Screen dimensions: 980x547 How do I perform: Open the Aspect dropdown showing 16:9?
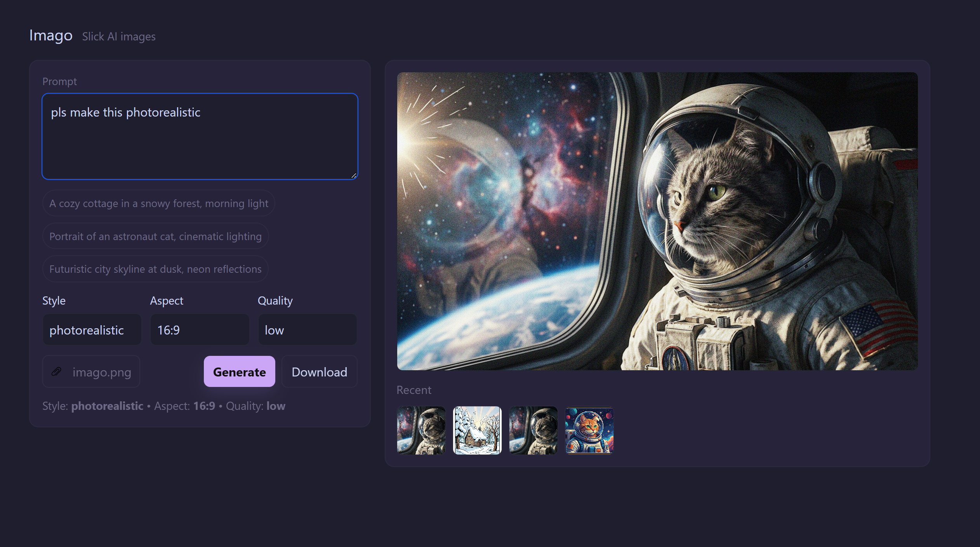coord(200,330)
